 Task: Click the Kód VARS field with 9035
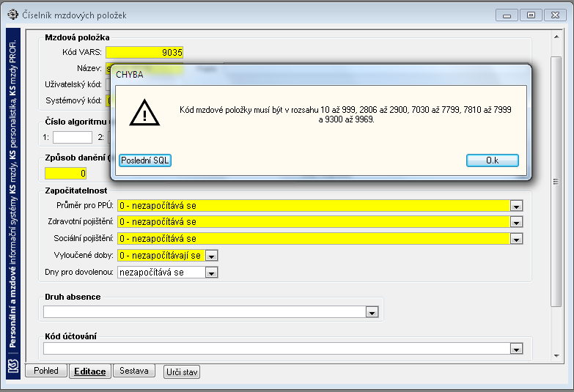[x=144, y=52]
